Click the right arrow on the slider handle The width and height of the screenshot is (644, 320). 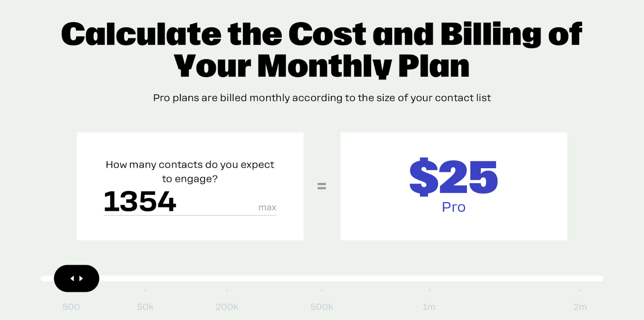pos(81,278)
